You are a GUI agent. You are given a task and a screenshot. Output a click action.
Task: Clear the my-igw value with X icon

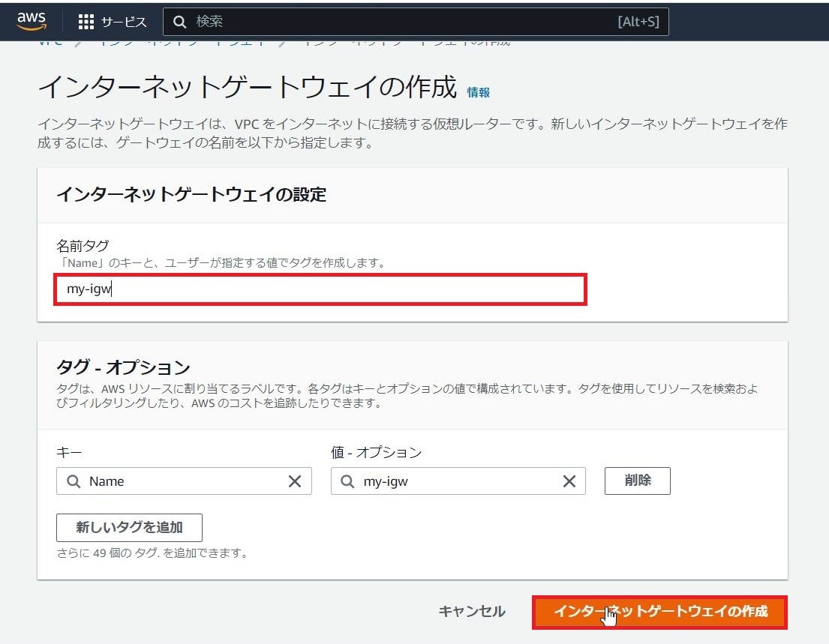tap(569, 481)
